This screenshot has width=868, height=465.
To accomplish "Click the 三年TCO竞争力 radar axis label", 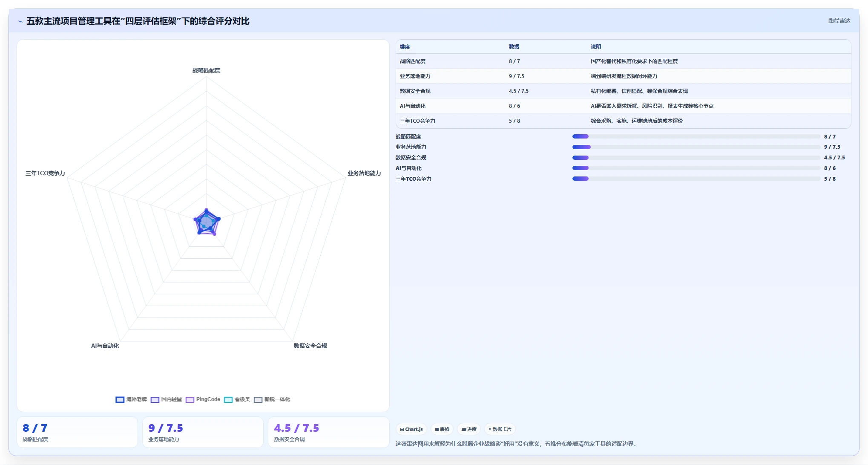I will [x=45, y=173].
